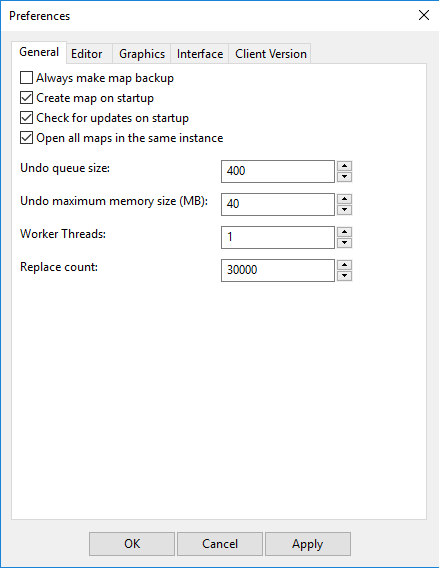Enable Always make map backup checkbox
This screenshot has width=439, height=568.
pos(26,78)
